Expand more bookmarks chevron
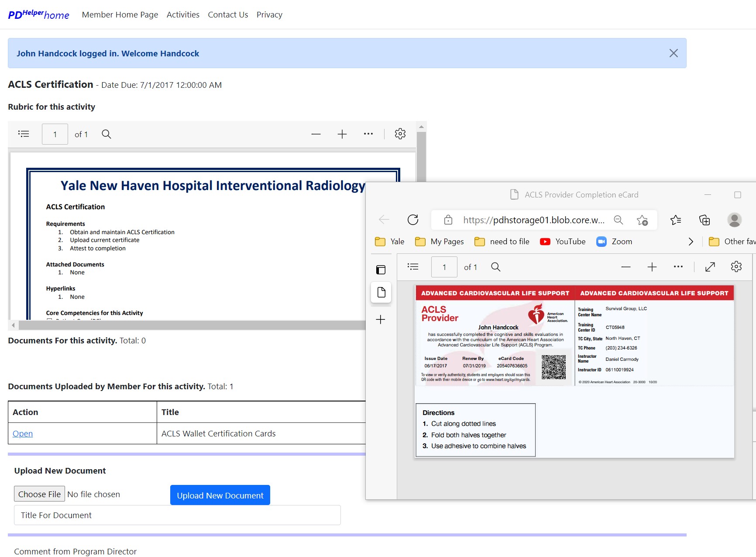 pos(691,242)
